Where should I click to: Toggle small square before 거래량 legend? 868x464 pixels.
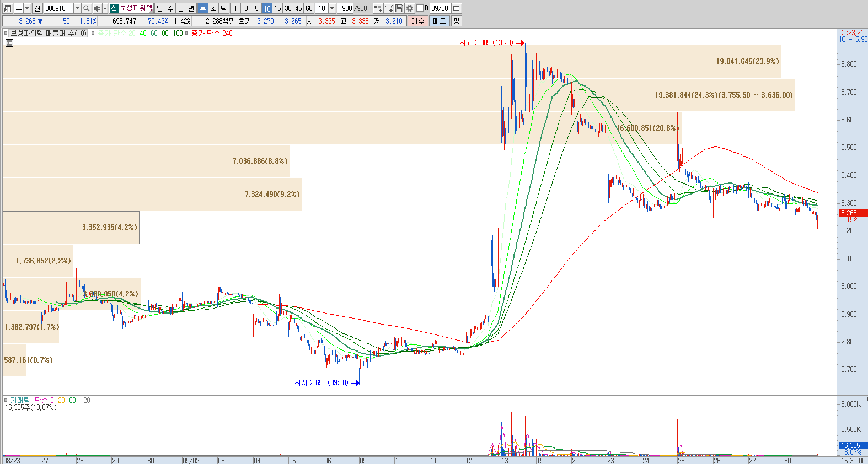(x=6, y=400)
